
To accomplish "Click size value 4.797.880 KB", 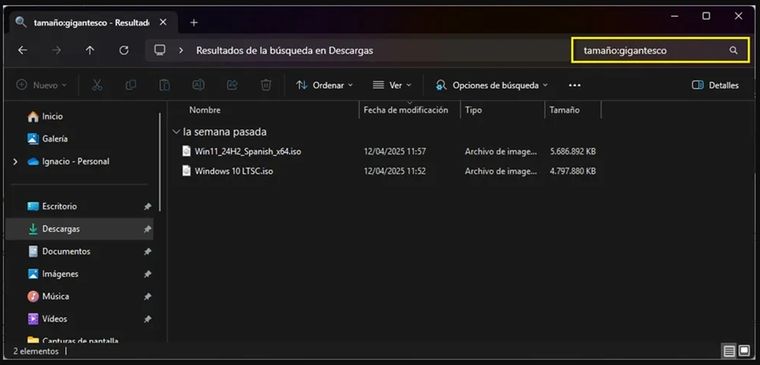I will pos(573,172).
